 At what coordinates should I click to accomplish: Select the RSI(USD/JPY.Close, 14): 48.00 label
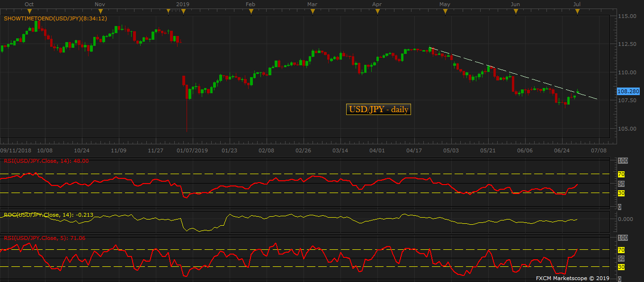(x=46, y=161)
